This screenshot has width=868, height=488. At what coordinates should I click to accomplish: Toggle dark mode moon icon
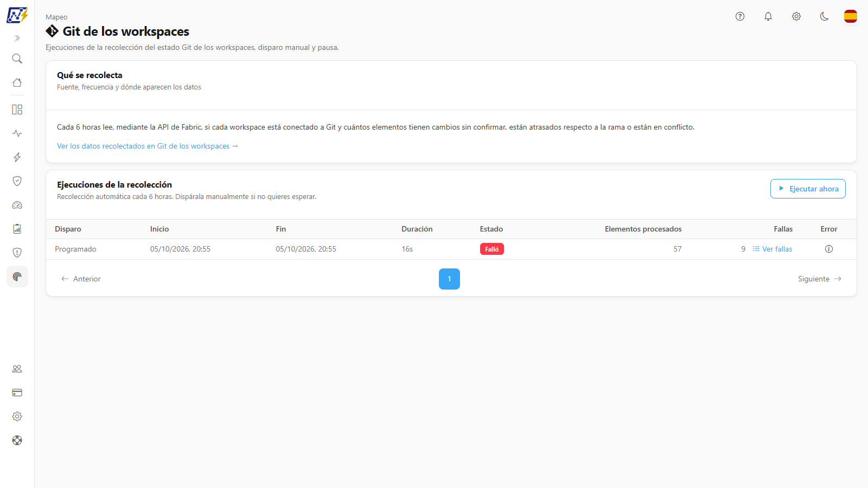click(x=825, y=16)
